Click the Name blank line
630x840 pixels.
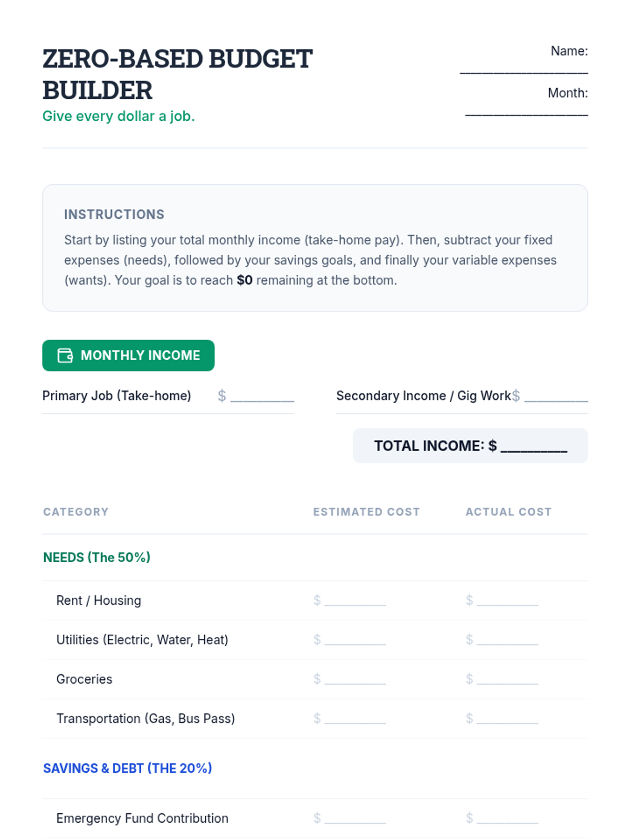523,69
